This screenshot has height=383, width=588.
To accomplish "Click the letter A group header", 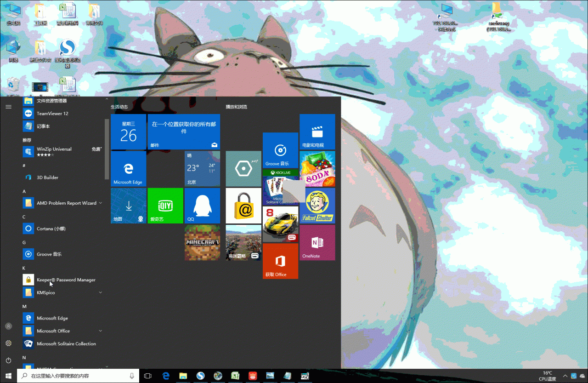I will click(x=24, y=191).
